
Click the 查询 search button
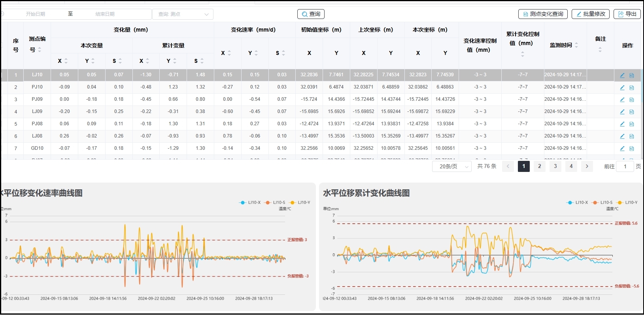(311, 14)
